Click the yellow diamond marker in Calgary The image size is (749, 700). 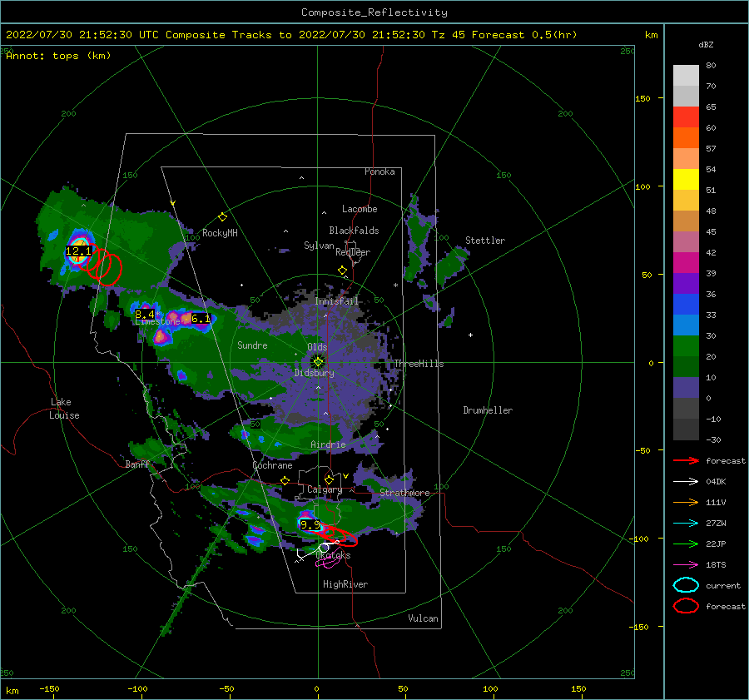click(x=329, y=479)
